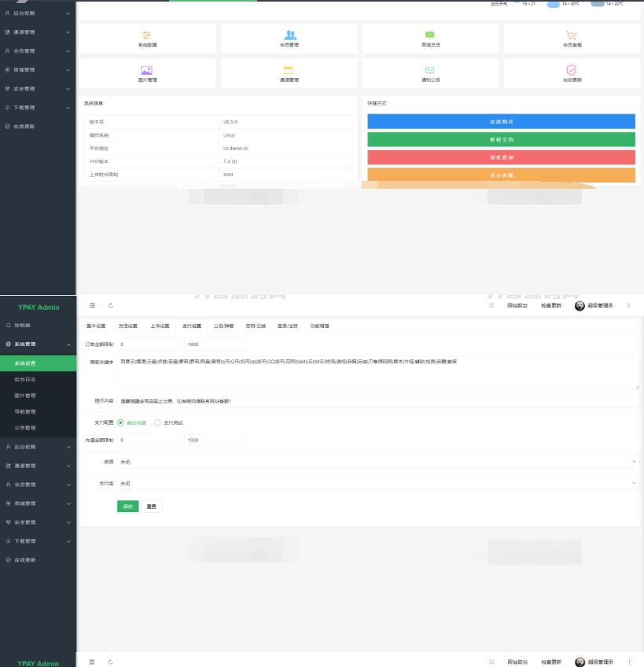Switch to the 公告弹窗 tab
The height and width of the screenshot is (667, 644).
tap(223, 326)
